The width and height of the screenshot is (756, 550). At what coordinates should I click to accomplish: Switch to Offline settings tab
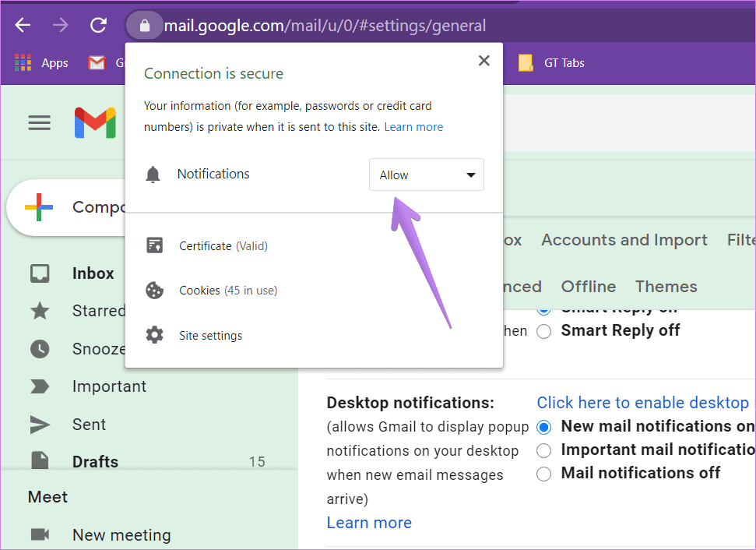click(588, 287)
